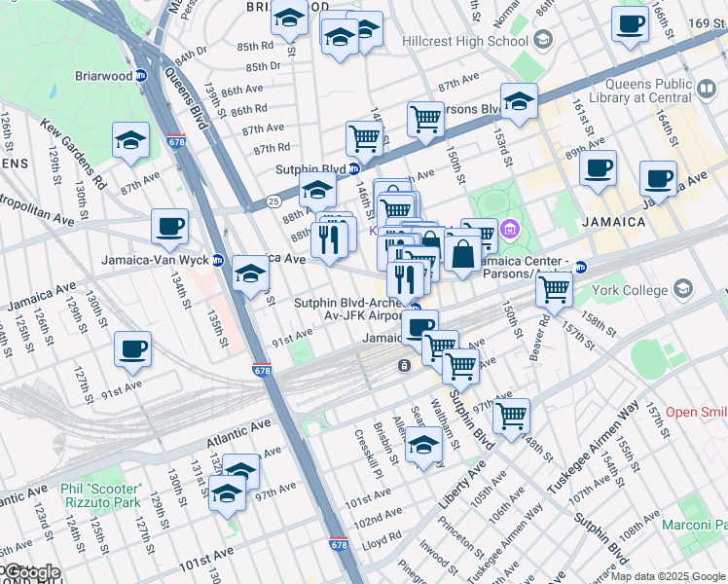Open the Hillcrest High School place icon
This screenshot has height=584, width=728.
pyautogui.click(x=543, y=40)
